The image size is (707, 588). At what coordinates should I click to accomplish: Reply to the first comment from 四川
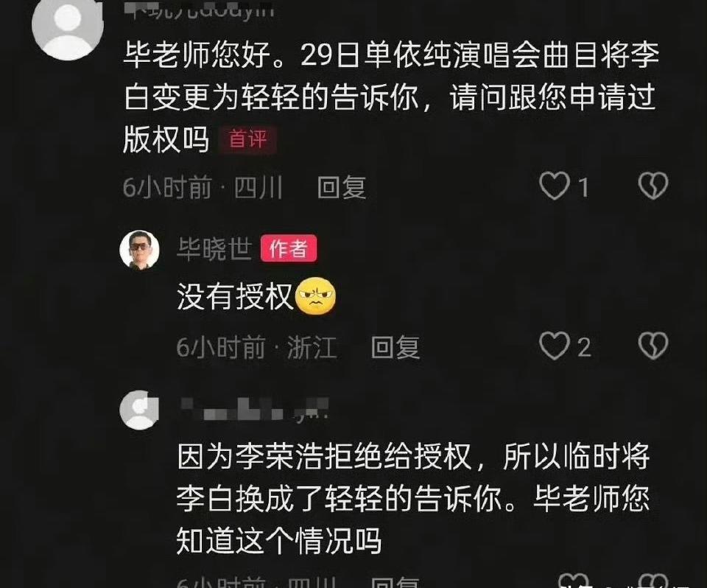[341, 187]
